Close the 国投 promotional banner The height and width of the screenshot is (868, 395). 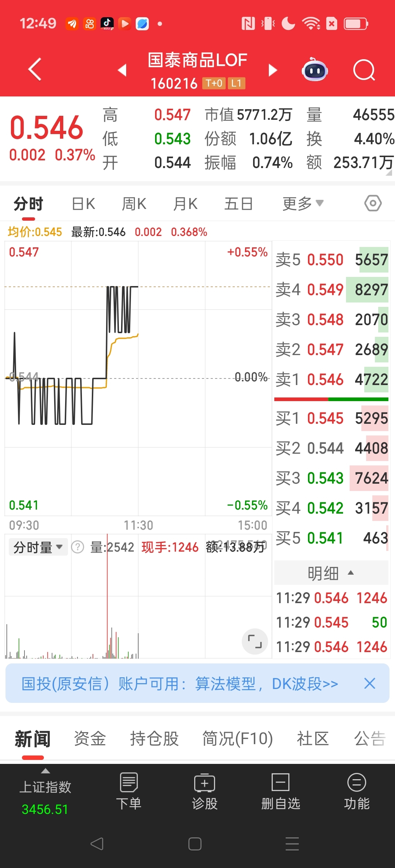370,683
